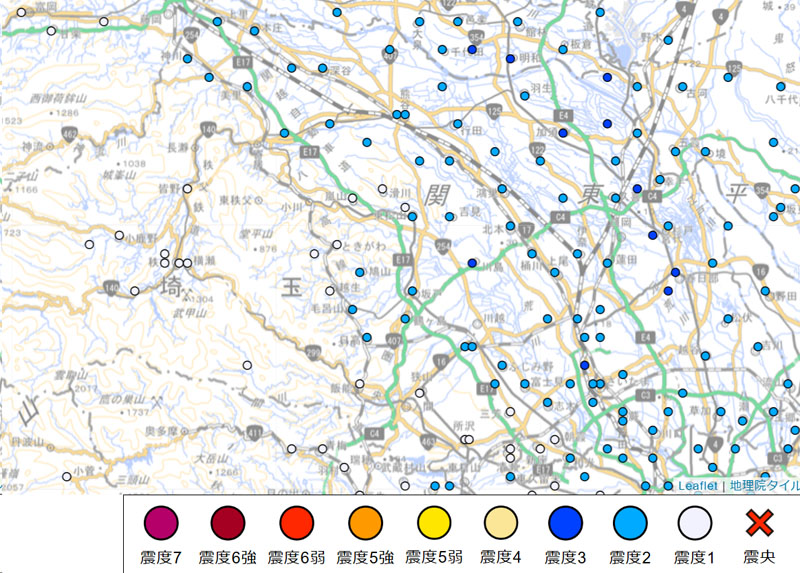This screenshot has width=800, height=573.
Task: Select the 震度7 purple legend swatch
Action: point(161,523)
